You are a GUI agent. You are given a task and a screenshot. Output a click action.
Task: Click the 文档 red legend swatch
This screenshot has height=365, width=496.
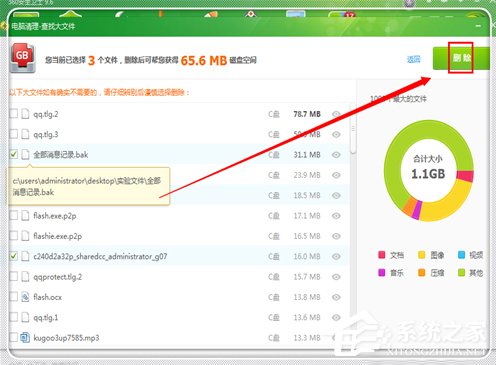[x=382, y=255]
